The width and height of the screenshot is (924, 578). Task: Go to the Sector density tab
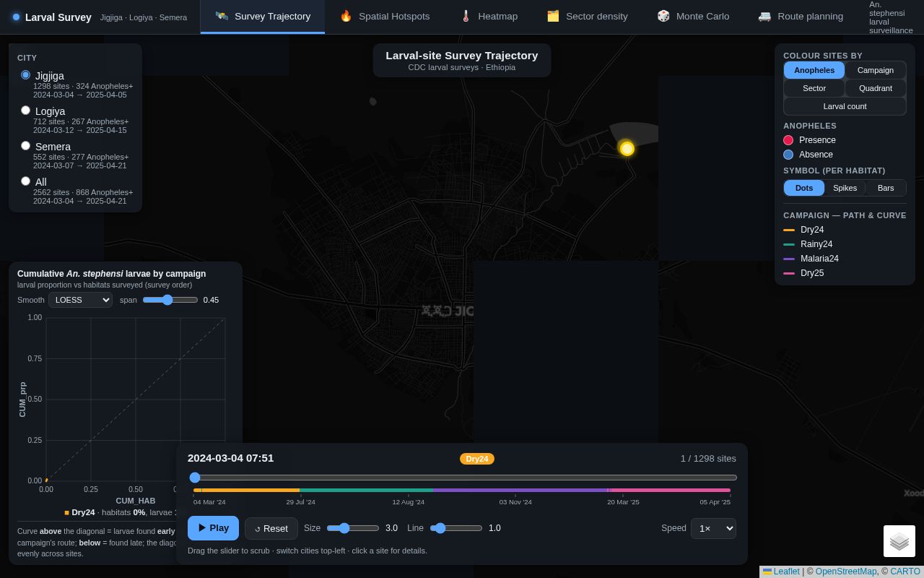(587, 16)
